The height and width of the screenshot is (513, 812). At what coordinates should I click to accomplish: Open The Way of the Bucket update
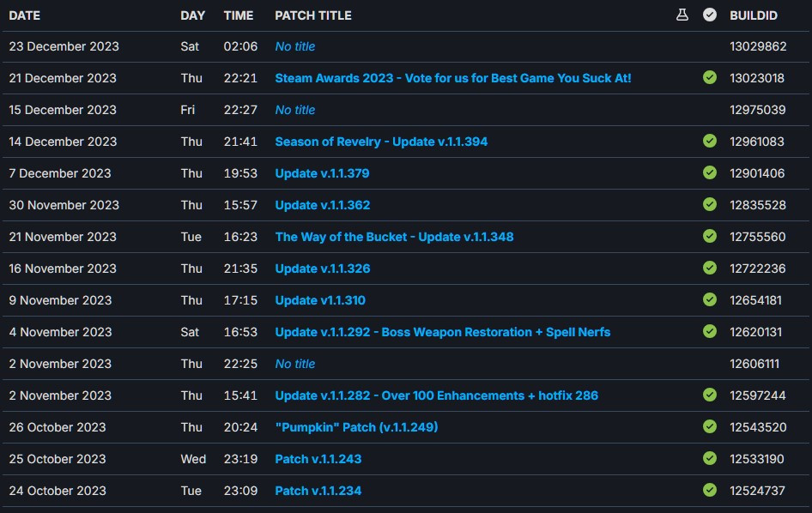[394, 237]
